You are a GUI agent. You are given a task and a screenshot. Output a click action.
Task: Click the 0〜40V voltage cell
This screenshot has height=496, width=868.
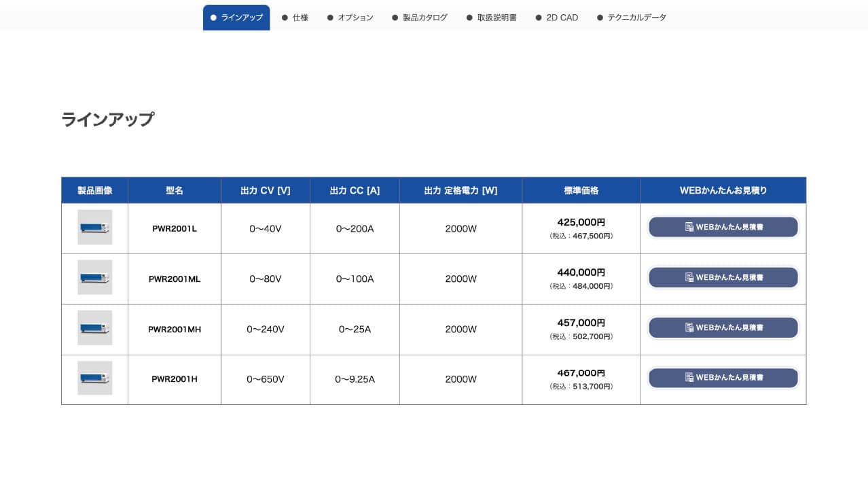pyautogui.click(x=266, y=229)
